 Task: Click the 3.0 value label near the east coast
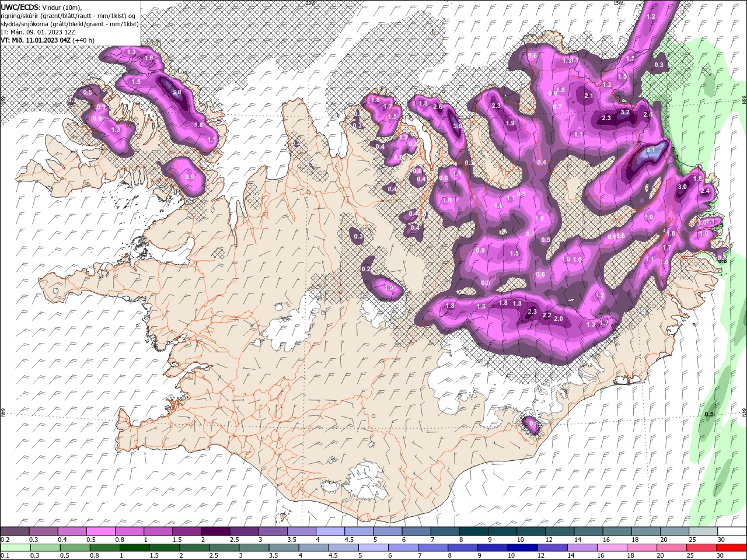click(682, 187)
